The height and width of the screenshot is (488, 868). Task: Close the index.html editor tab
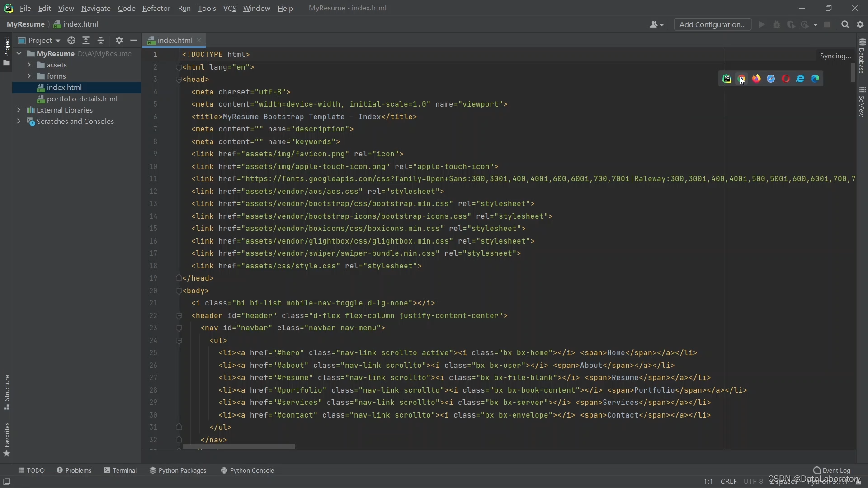199,40
